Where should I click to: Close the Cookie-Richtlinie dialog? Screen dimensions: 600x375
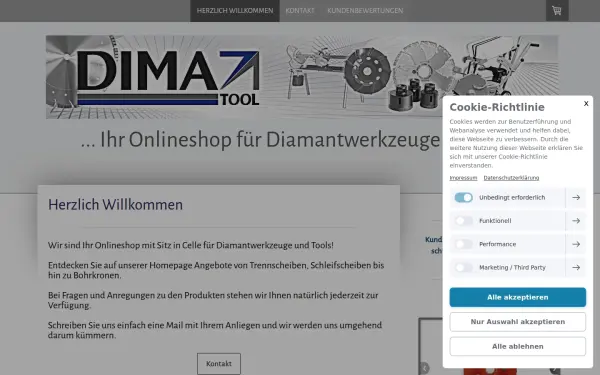tap(586, 103)
